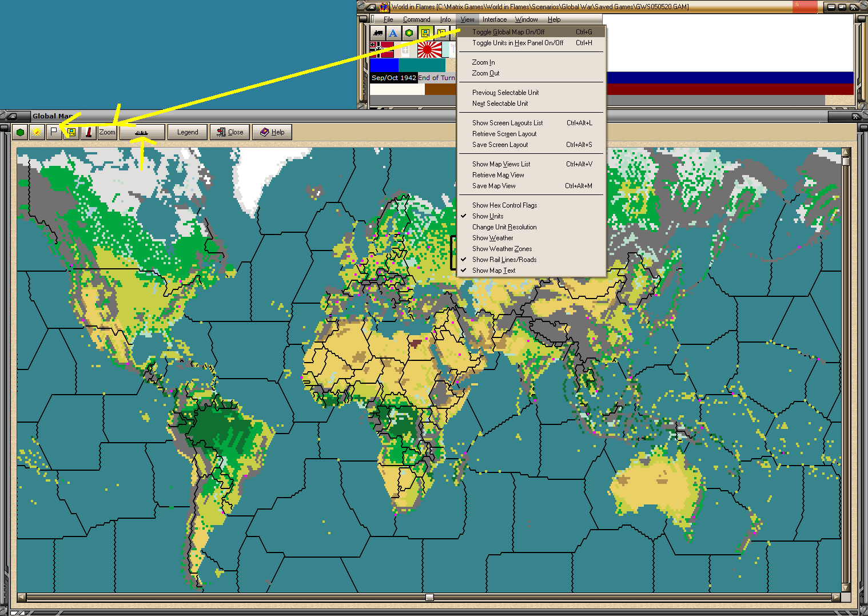Enable the Show Weather Zones option
Viewport: 868px width, 616px height.
tap(532, 249)
